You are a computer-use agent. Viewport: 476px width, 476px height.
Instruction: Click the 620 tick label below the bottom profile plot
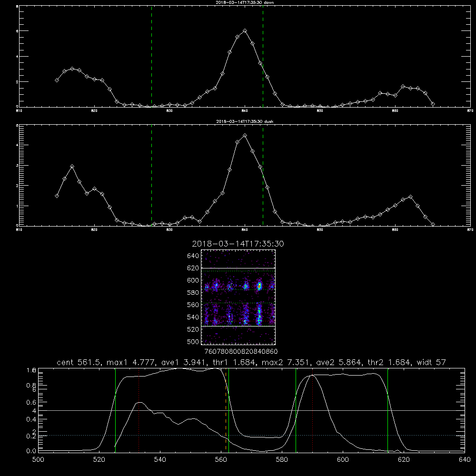pyautogui.click(x=404, y=460)
